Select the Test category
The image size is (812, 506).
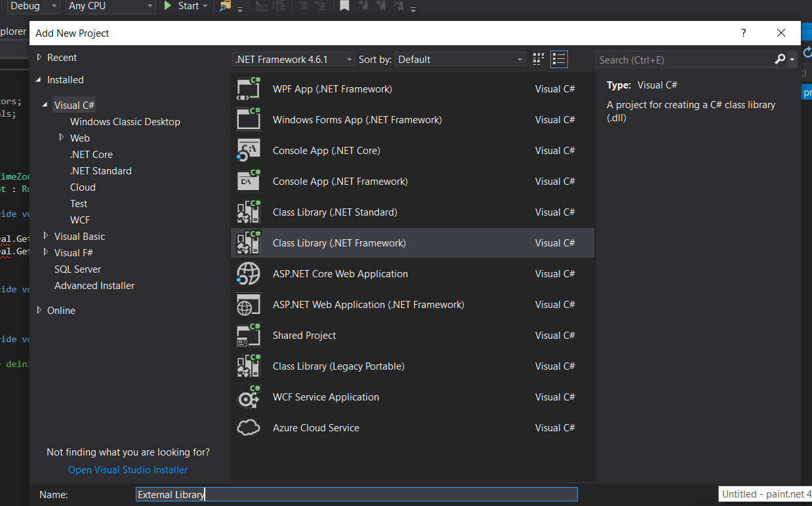[79, 203]
